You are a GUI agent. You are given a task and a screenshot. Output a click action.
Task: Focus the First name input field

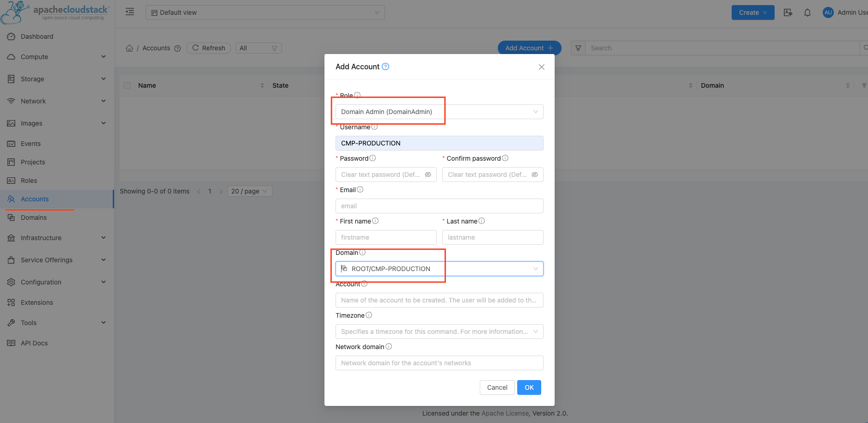click(386, 237)
